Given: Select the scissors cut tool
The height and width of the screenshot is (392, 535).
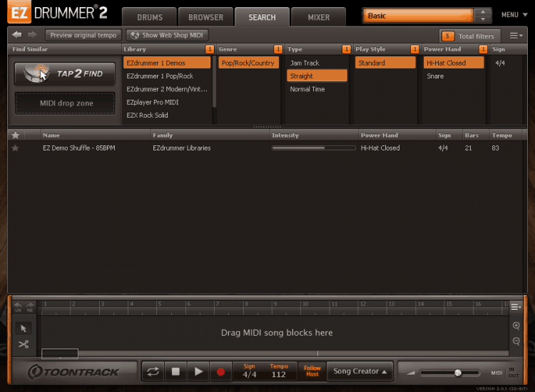Looking at the screenshot, I should (x=24, y=344).
